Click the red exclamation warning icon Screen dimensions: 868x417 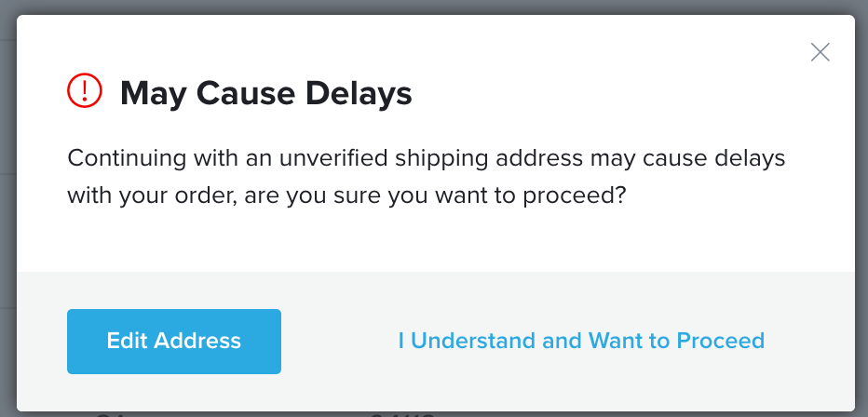click(x=85, y=90)
